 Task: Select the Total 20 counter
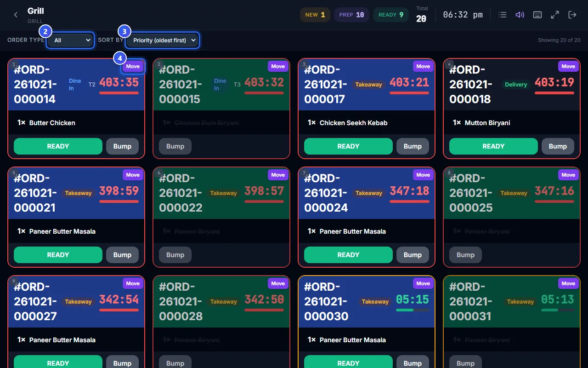point(422,15)
